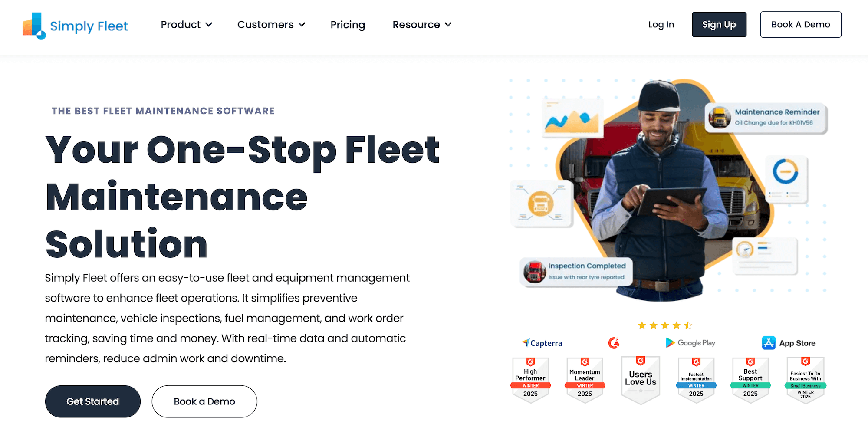Expand the Product dropdown menu
The height and width of the screenshot is (437, 868).
point(186,25)
